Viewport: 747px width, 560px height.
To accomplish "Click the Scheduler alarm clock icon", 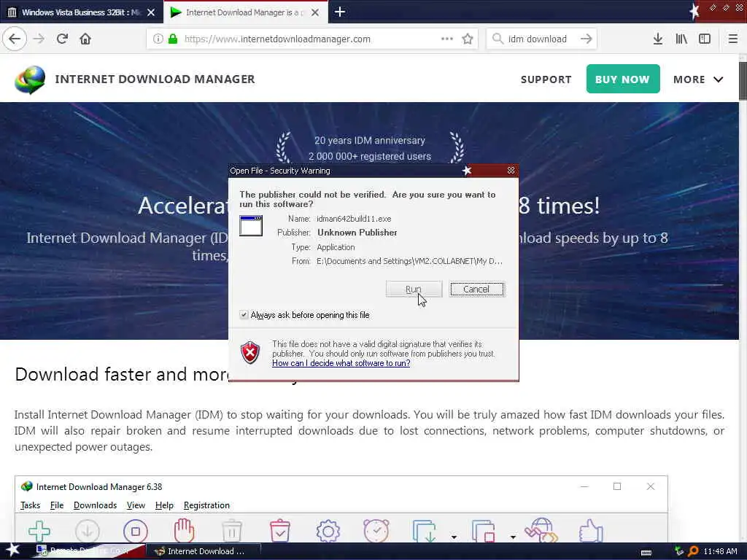I will tap(376, 531).
